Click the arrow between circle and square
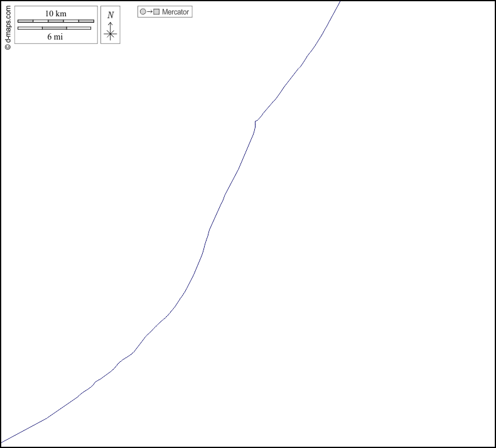The height and width of the screenshot is (448, 496). click(x=149, y=12)
